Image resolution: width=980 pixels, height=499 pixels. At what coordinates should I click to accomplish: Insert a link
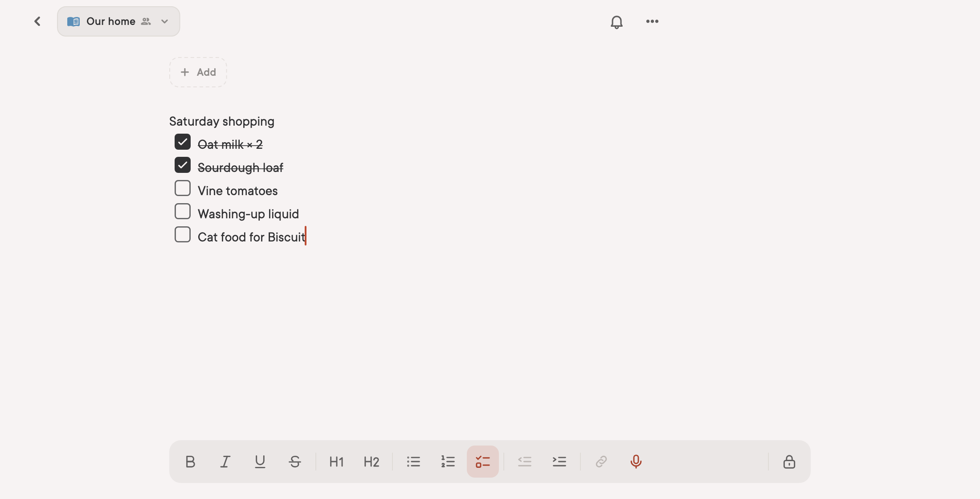click(601, 462)
